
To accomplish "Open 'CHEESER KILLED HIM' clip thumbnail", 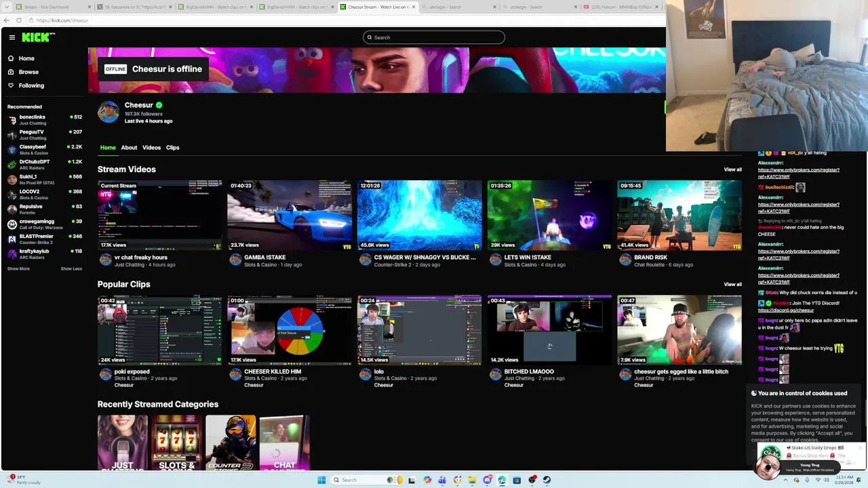I will (290, 330).
